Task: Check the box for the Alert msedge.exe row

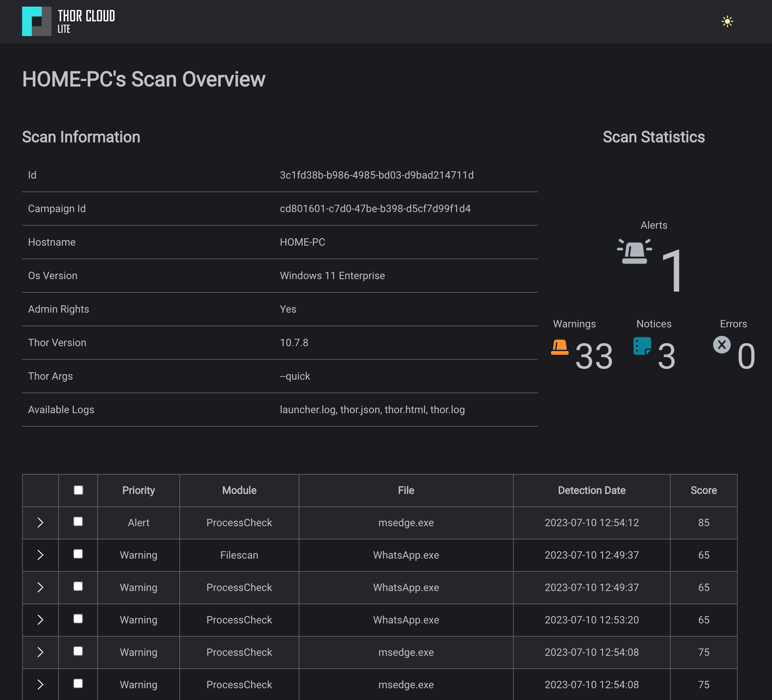Action: tap(78, 521)
